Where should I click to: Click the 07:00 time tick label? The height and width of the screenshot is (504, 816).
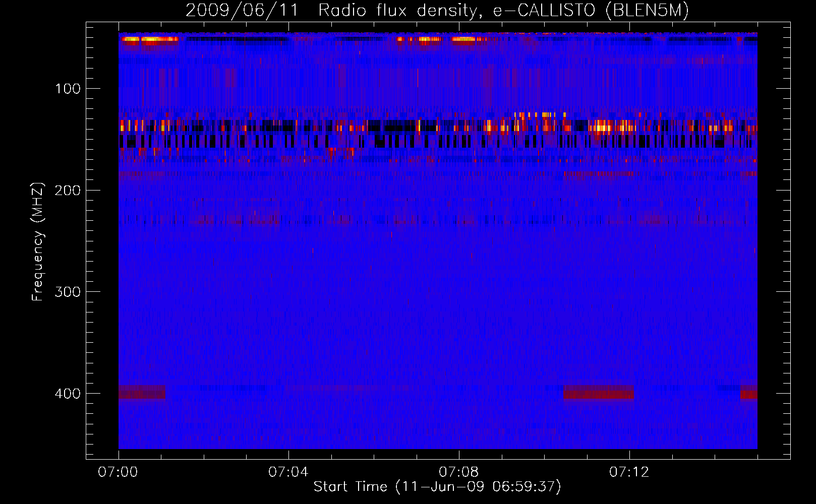pos(118,472)
